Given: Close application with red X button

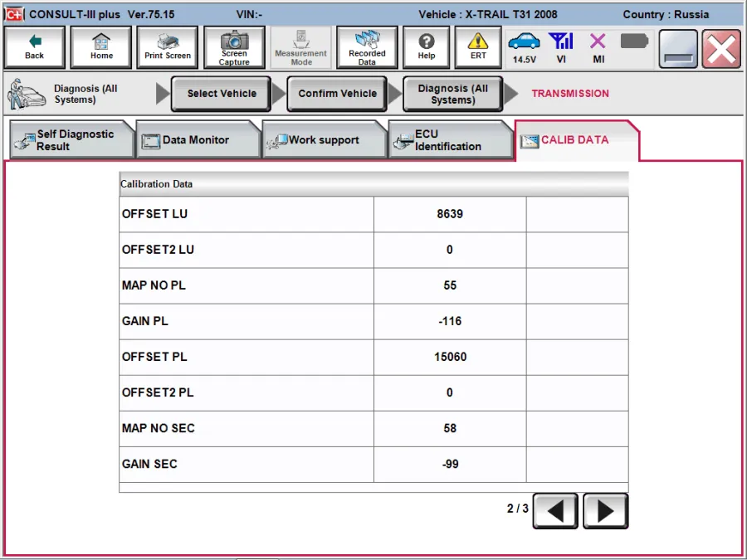Looking at the screenshot, I should (x=721, y=49).
